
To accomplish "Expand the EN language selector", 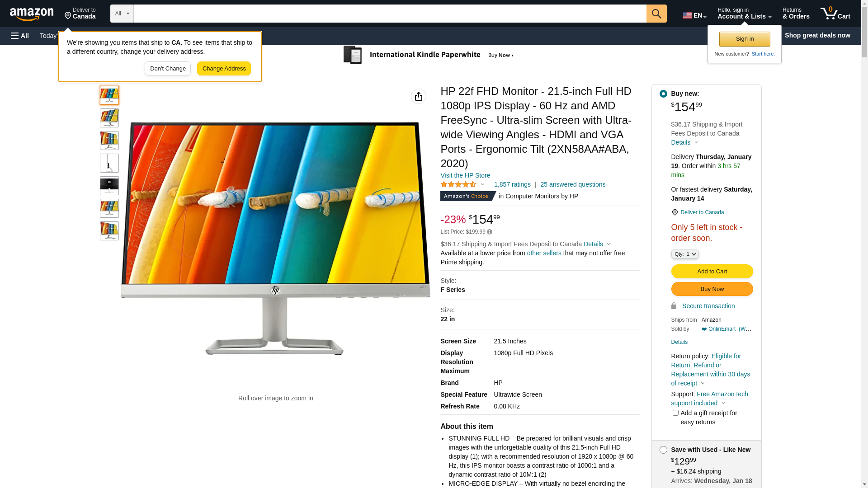I will (694, 15).
